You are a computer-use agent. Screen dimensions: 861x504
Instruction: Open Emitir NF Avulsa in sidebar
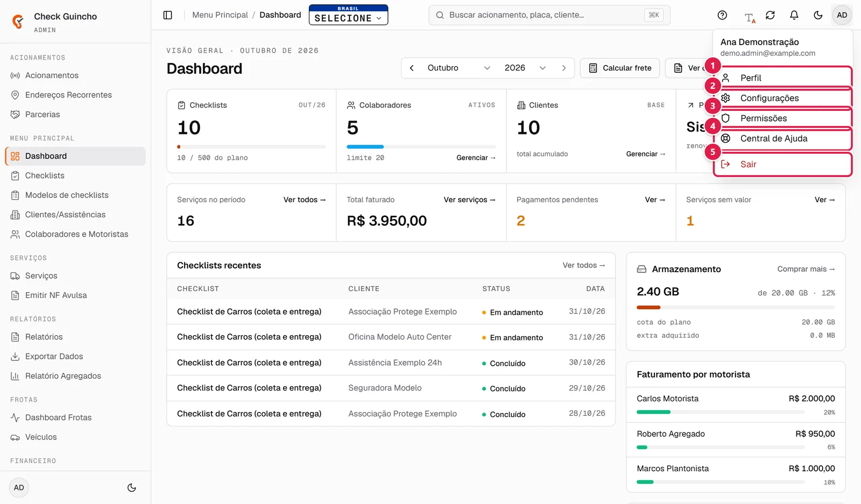[x=75, y=295]
